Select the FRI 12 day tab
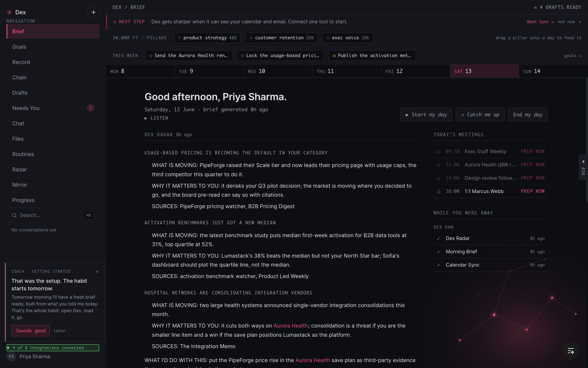 coord(415,71)
